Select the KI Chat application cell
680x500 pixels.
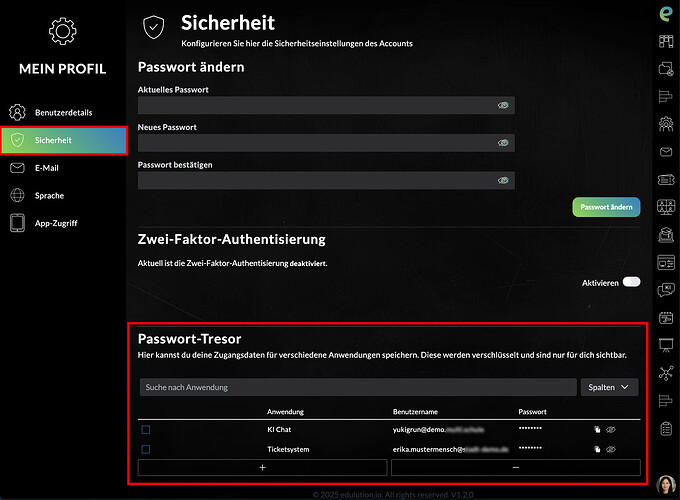pos(279,429)
